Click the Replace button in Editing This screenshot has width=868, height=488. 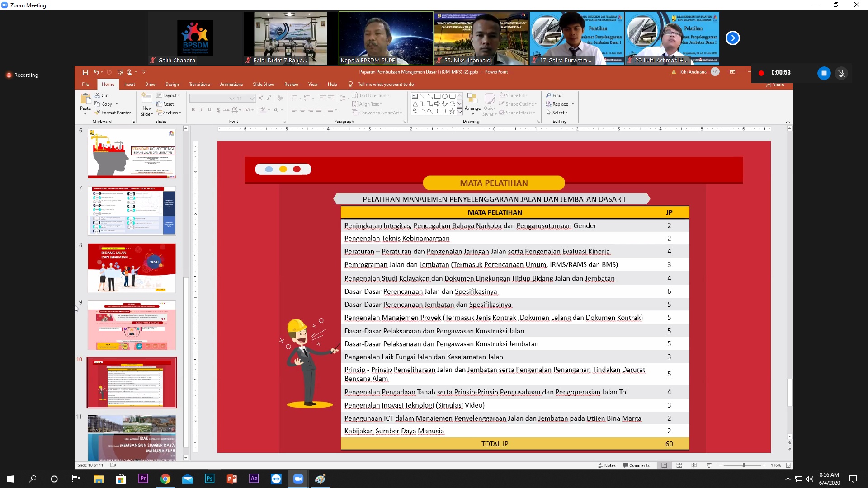[560, 104]
